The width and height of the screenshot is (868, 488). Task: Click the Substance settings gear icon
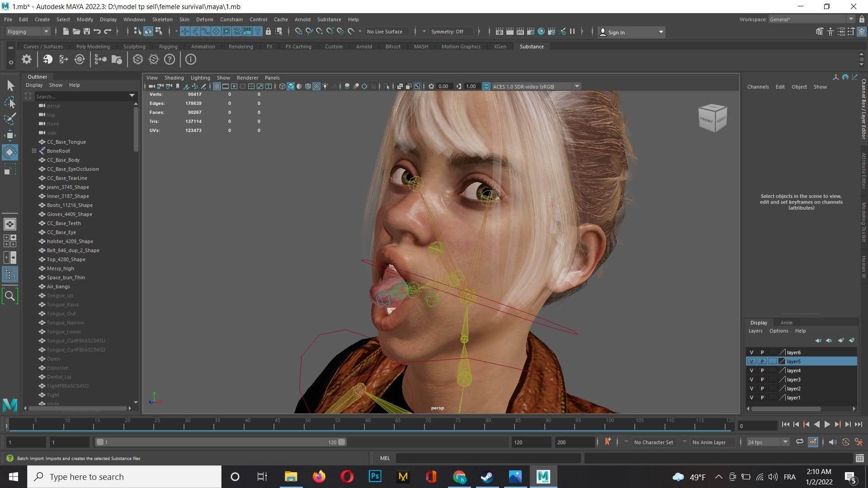tap(27, 59)
